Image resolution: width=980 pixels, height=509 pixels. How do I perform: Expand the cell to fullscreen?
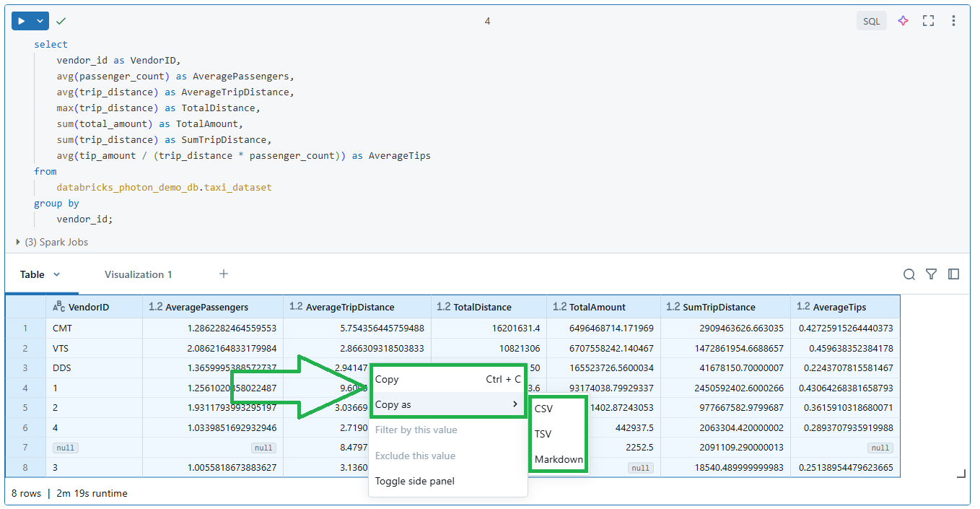pos(928,20)
